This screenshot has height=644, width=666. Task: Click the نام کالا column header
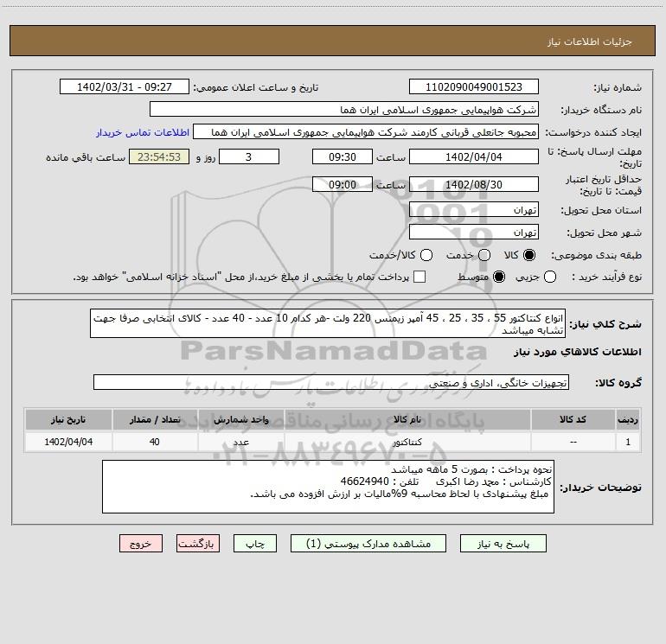407,420
